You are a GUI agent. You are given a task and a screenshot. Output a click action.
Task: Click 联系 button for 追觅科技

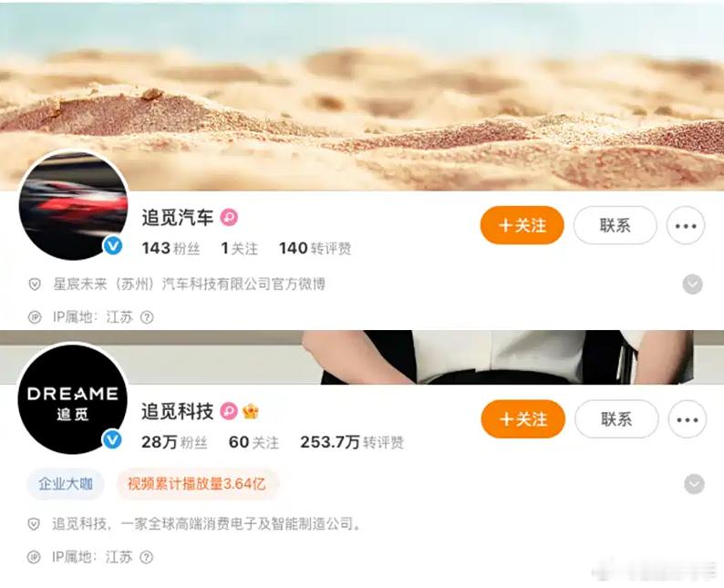pyautogui.click(x=616, y=419)
